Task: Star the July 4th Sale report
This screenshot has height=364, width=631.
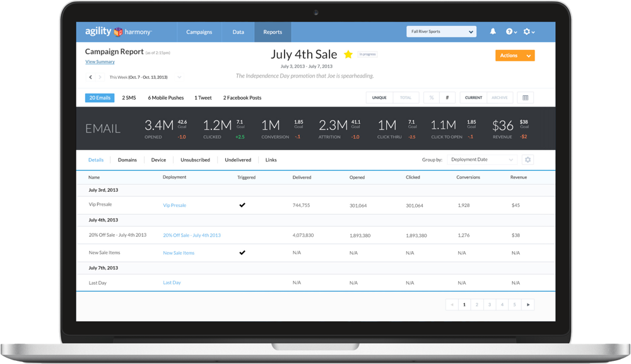Action: click(x=348, y=55)
